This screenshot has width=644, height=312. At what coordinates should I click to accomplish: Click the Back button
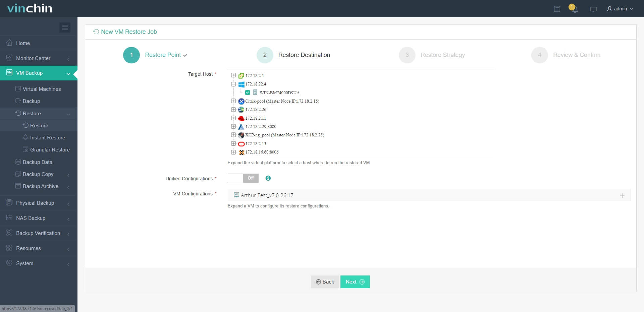point(325,282)
